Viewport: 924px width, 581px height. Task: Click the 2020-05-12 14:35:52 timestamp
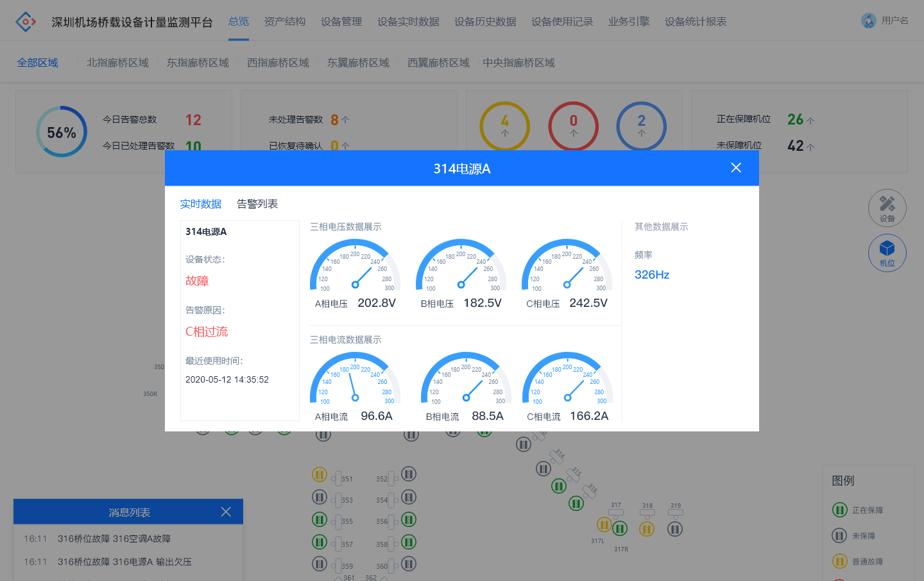pyautogui.click(x=227, y=379)
